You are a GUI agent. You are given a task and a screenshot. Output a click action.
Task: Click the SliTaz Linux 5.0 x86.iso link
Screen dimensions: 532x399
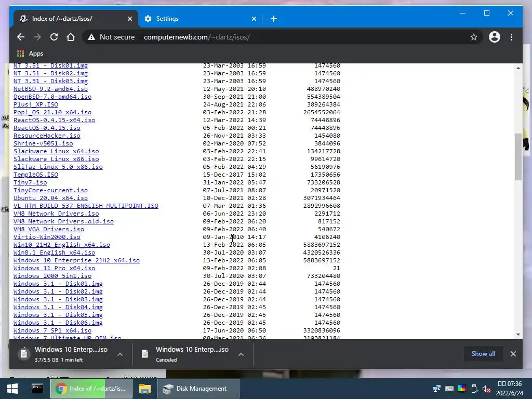tap(58, 167)
